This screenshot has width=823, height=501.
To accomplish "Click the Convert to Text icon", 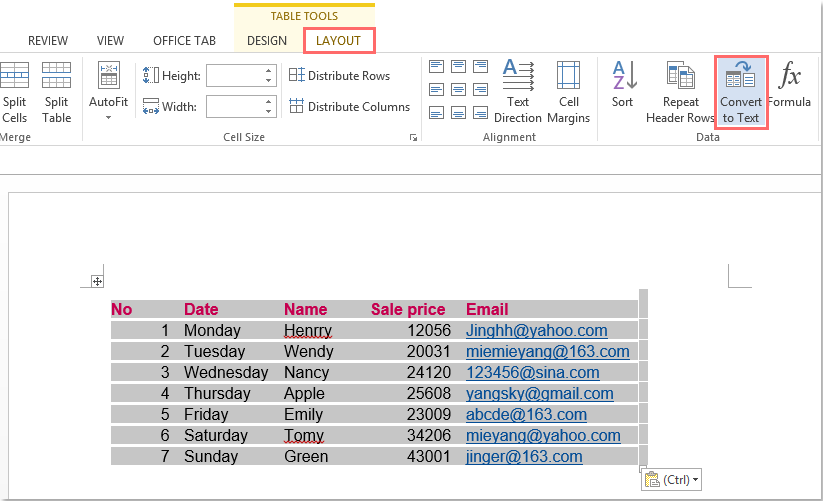I will [x=741, y=92].
